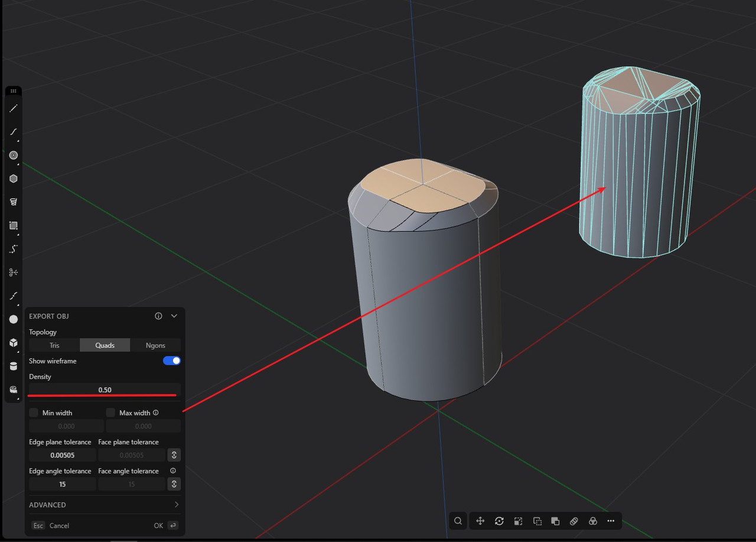Click the toolbar drag handle dots
Image resolution: width=756 pixels, height=542 pixels.
pos(14,91)
